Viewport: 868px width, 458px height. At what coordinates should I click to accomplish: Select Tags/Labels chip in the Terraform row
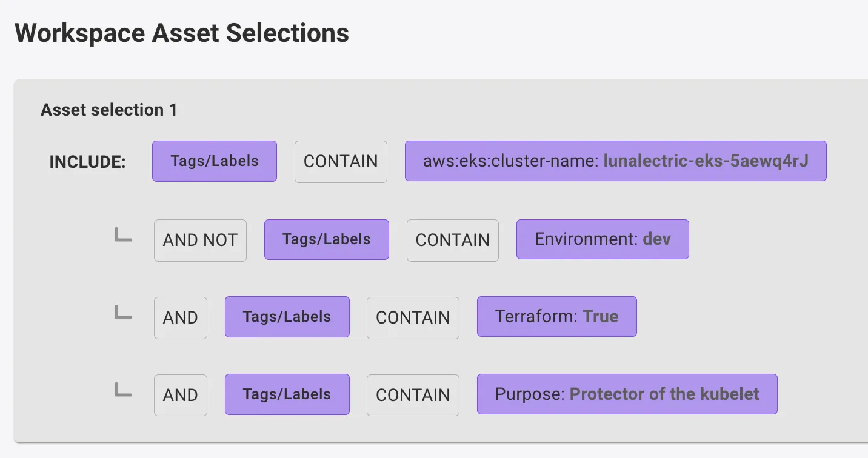point(287,317)
